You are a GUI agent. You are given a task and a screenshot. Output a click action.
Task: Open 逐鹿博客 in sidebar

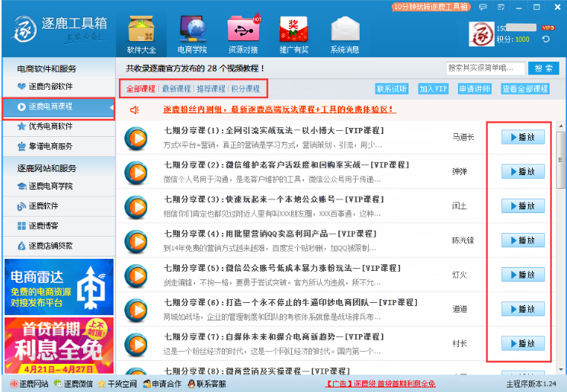coord(59,226)
